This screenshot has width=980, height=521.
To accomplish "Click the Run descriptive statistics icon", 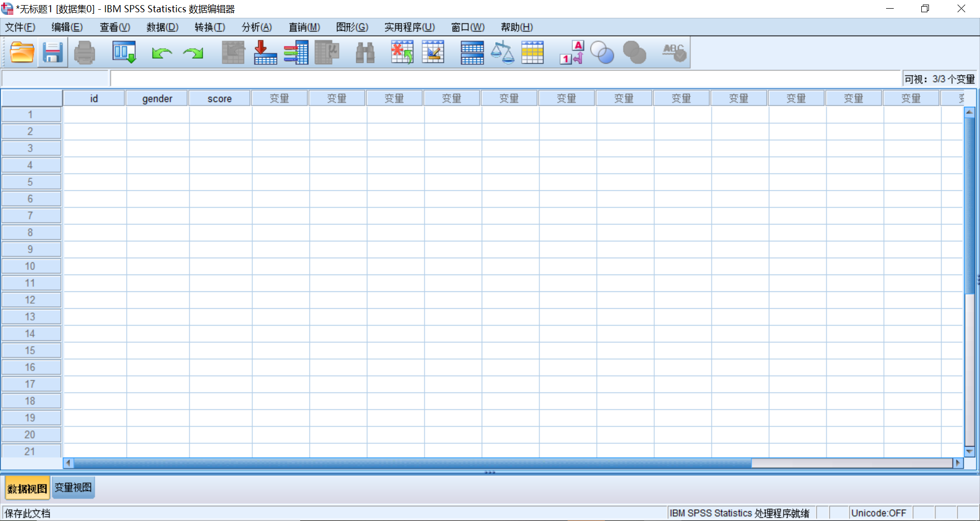I will point(327,53).
